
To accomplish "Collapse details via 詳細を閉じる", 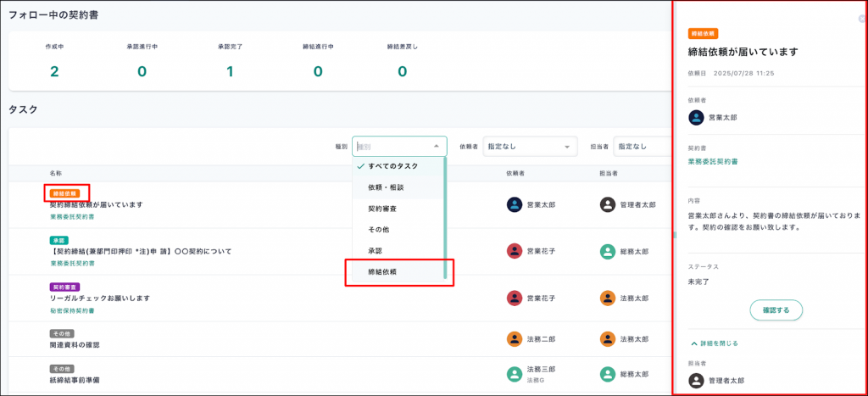I will pos(714,343).
